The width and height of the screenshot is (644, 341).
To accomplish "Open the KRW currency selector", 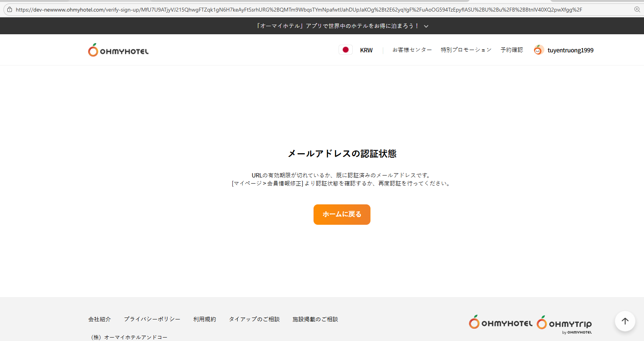I will coord(366,50).
